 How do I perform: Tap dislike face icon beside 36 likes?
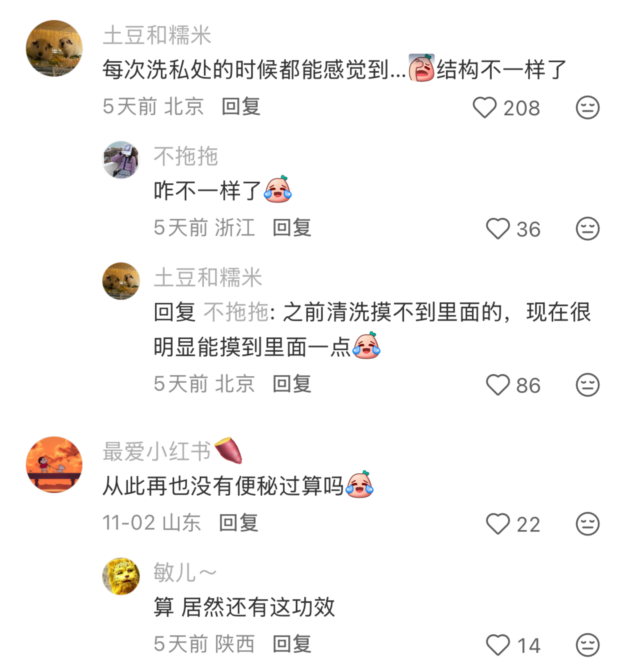click(587, 229)
